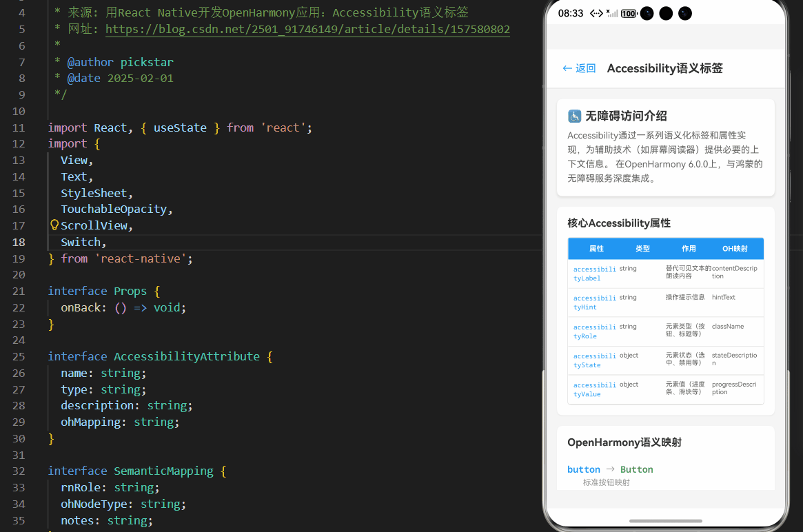Click the @date 2025-02-01 comment
803x532 pixels.
point(121,79)
